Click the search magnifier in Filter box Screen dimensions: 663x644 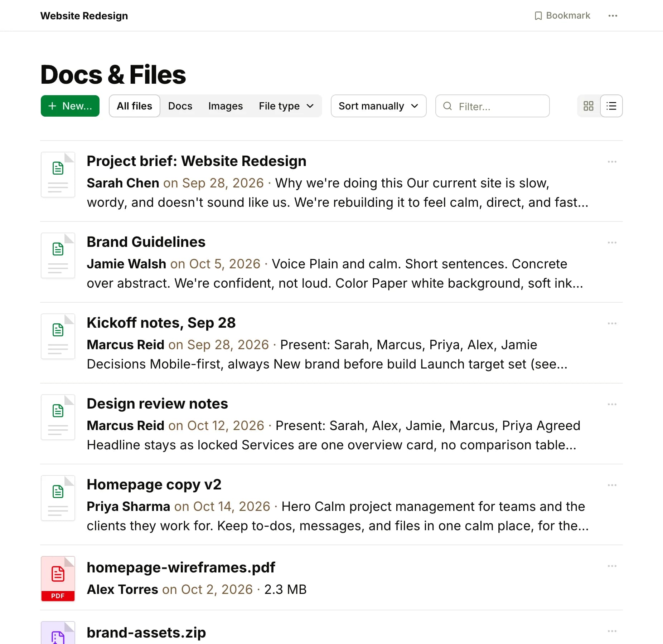[x=447, y=106]
